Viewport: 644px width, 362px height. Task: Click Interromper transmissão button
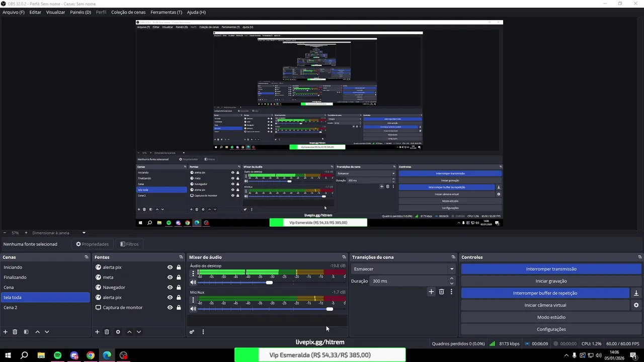(x=551, y=269)
